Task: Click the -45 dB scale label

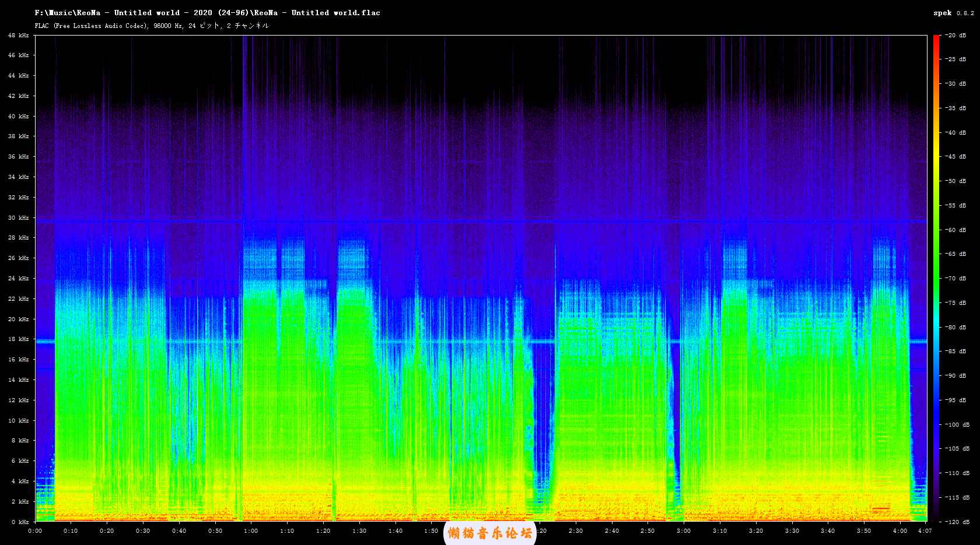Action: [x=956, y=157]
